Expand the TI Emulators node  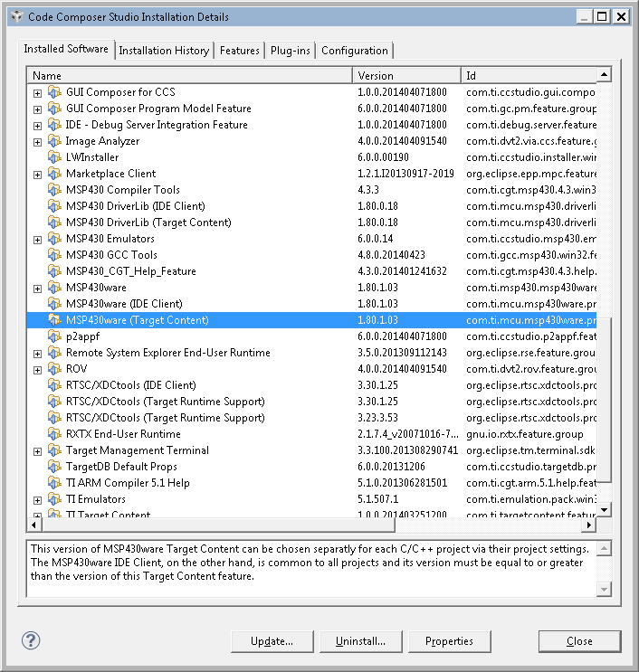pos(38,500)
